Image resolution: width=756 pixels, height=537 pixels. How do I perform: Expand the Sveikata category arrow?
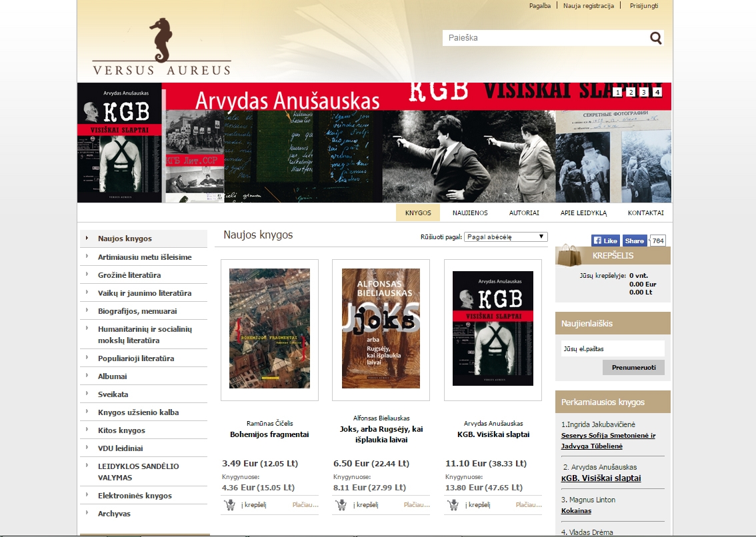(x=87, y=393)
